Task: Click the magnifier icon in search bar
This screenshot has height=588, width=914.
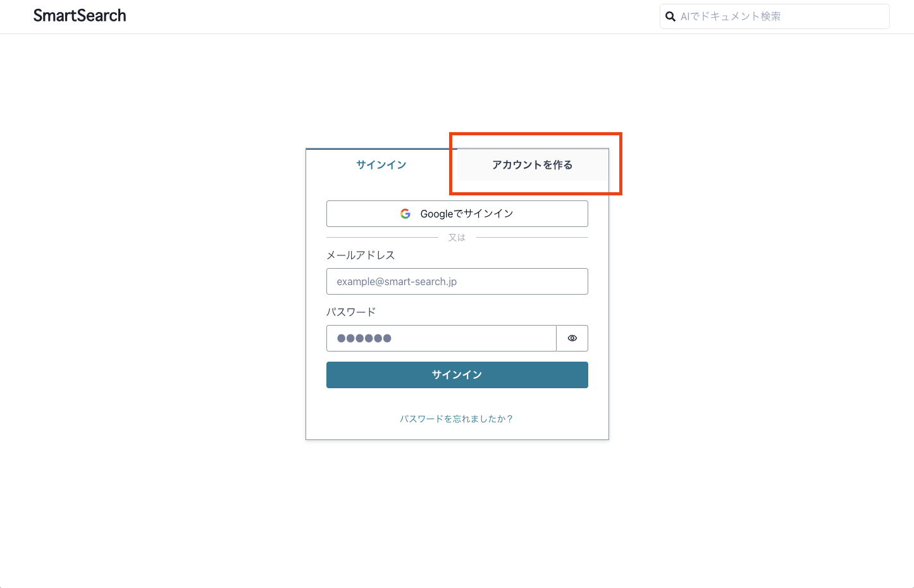Action: 670,16
